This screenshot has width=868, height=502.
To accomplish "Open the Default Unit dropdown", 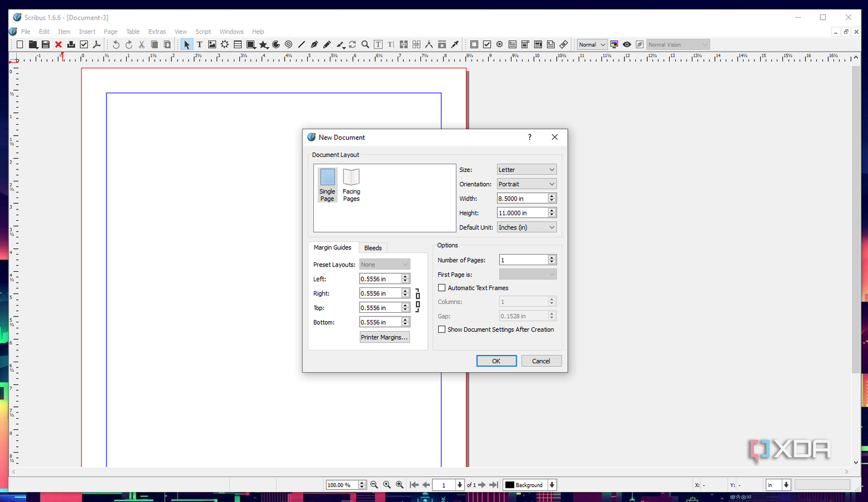I will tap(527, 227).
